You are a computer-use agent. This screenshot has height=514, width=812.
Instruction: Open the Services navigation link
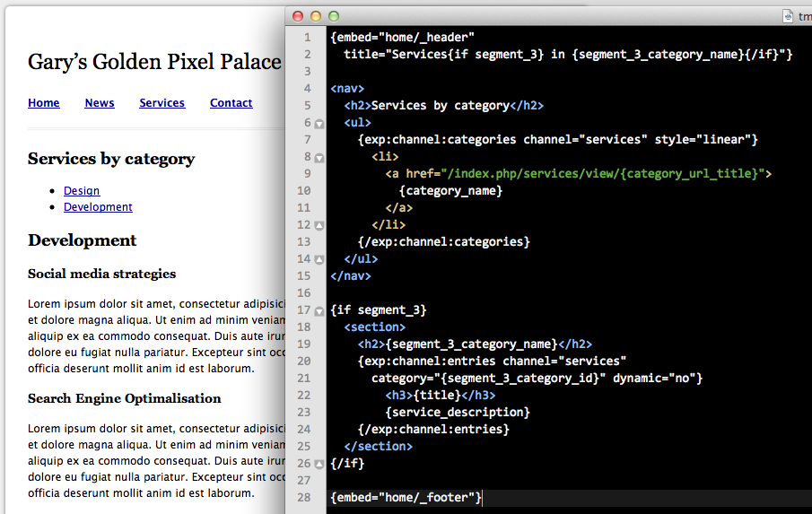coord(162,103)
